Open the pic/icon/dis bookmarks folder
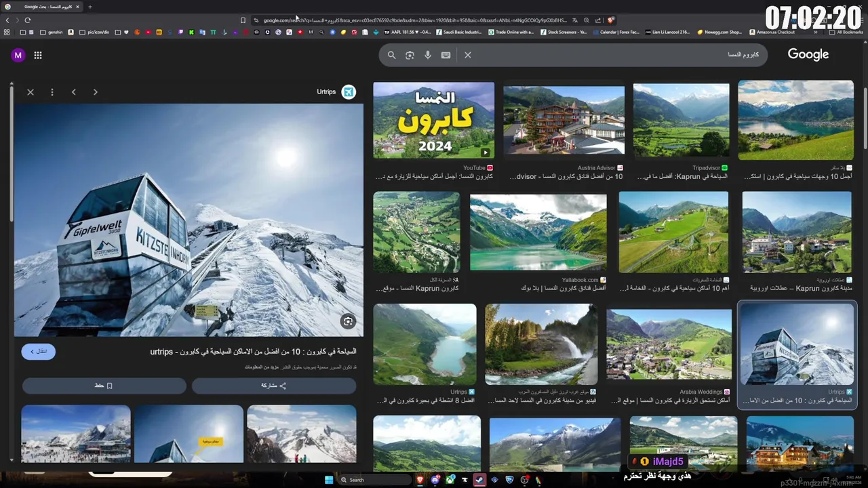The height and width of the screenshot is (488, 868). pos(94,32)
